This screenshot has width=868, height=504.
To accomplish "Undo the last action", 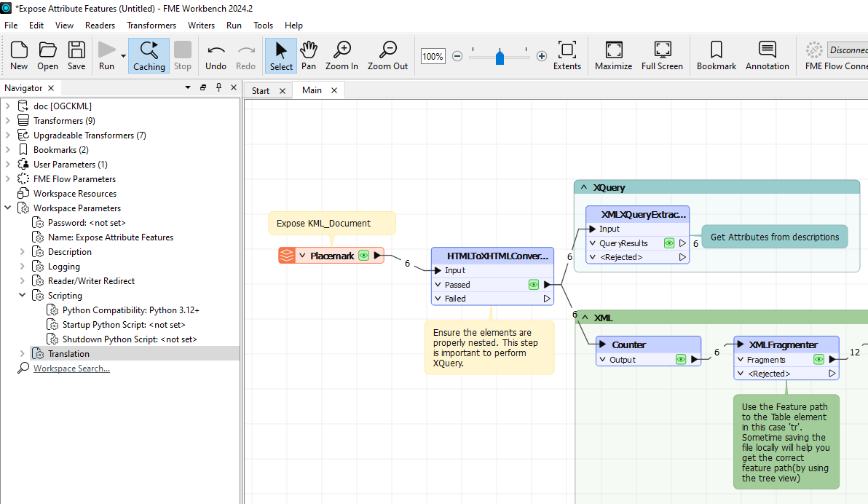I will coord(216,55).
